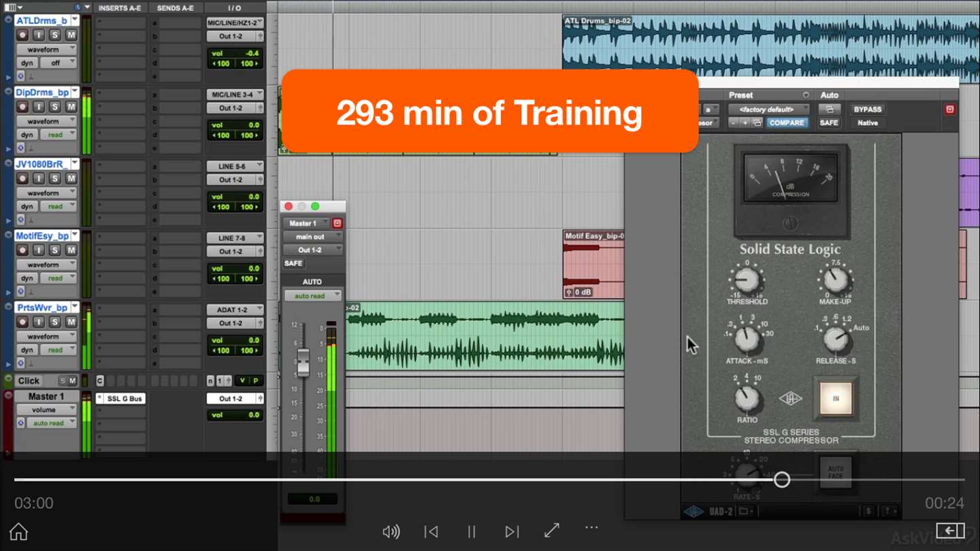The height and width of the screenshot is (551, 980).
Task: Mute the ATLDrms_b track
Action: tap(71, 35)
